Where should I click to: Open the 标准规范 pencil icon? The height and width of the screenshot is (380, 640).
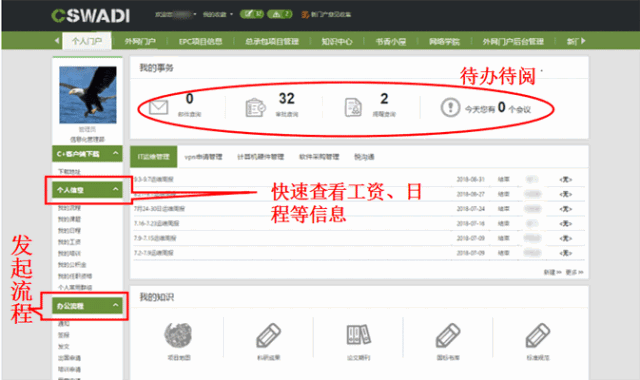pos(538,335)
